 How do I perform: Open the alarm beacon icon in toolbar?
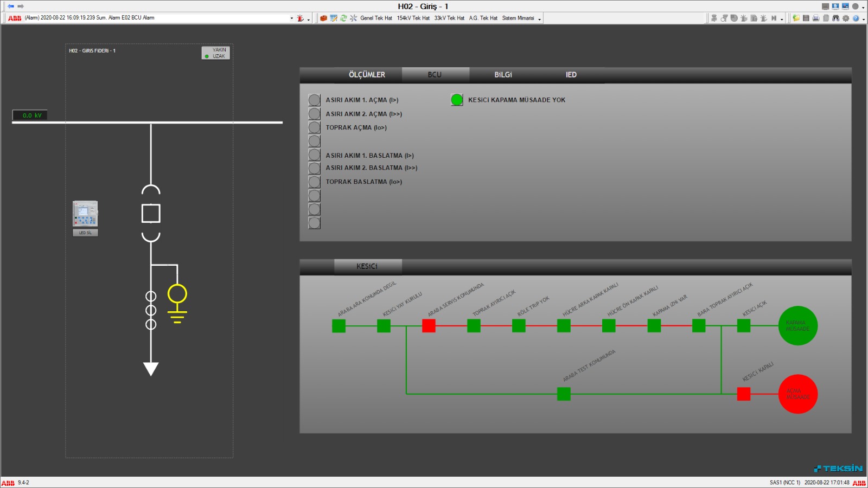click(300, 18)
